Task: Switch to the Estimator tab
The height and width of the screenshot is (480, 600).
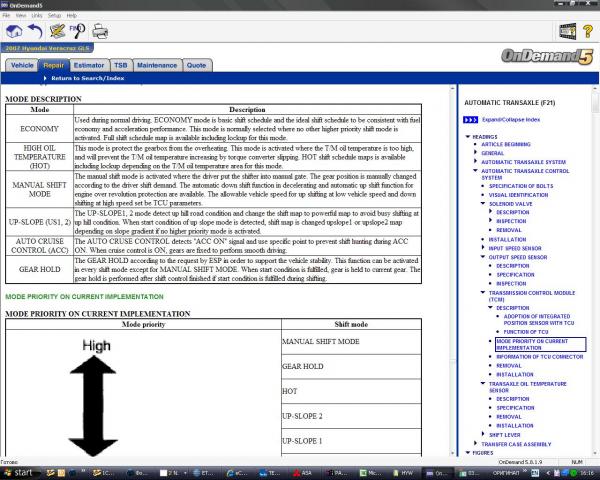Action: coord(89,65)
